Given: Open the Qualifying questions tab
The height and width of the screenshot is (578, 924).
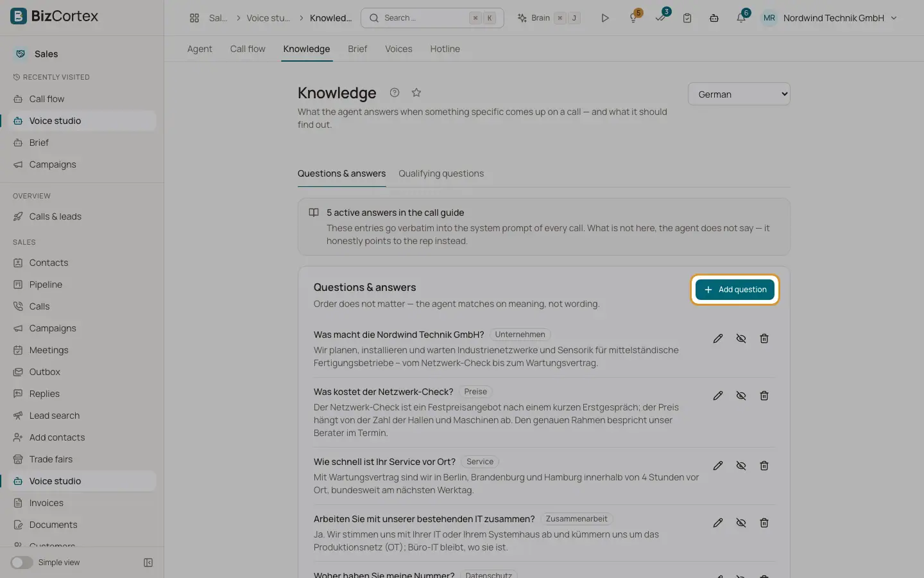Looking at the screenshot, I should coord(441,173).
